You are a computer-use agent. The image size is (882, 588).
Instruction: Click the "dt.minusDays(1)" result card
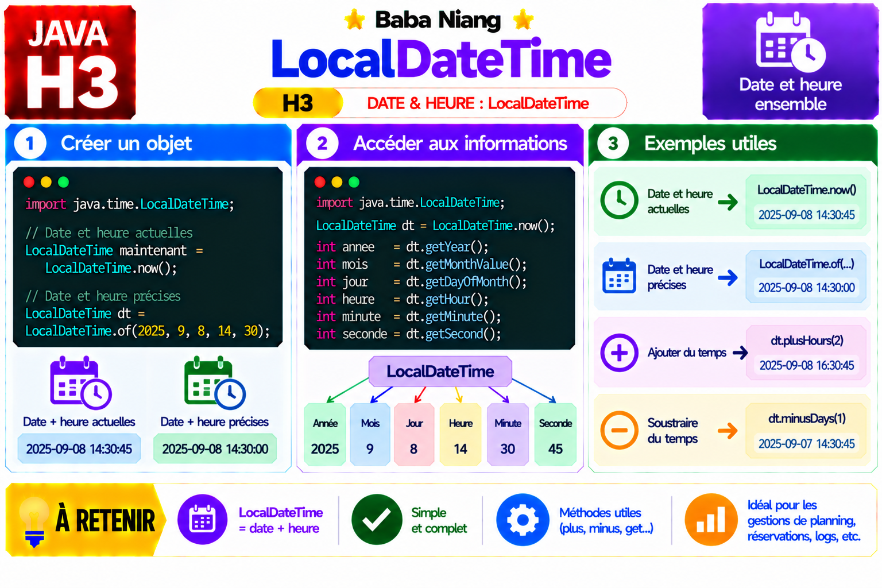(x=807, y=431)
